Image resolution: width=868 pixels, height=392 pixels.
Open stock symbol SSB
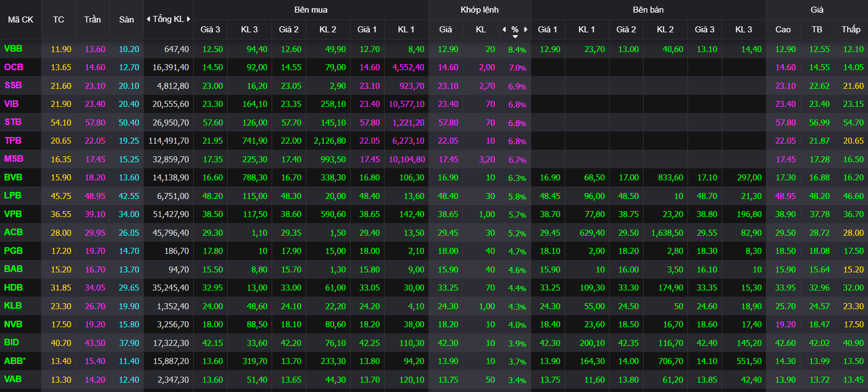point(13,86)
